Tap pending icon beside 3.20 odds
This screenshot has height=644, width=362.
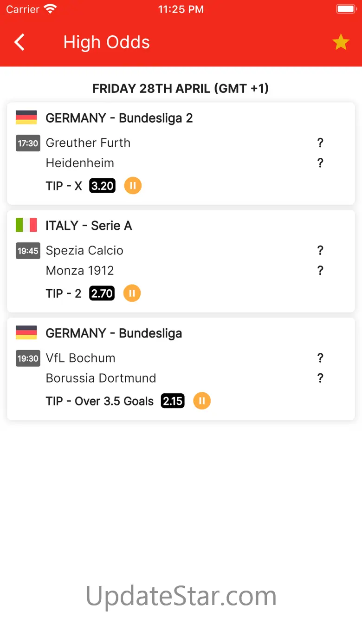pos(133,186)
